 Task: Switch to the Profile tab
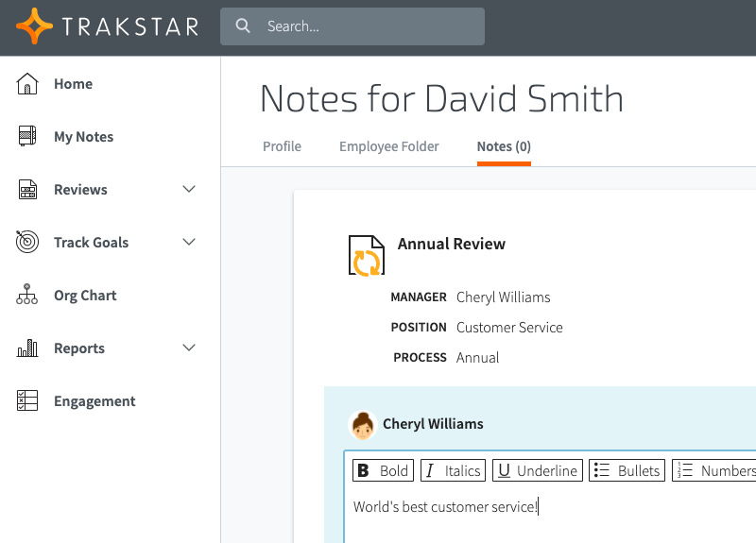click(x=282, y=146)
